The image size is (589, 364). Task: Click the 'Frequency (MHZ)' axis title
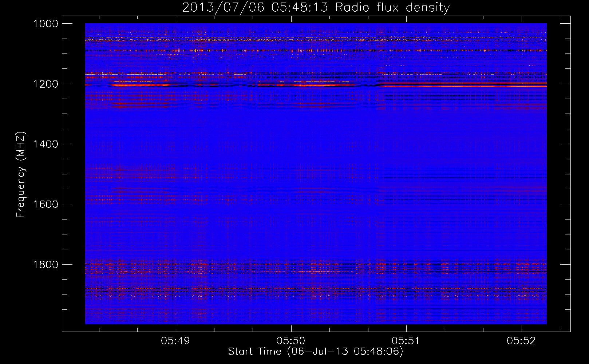(21, 175)
